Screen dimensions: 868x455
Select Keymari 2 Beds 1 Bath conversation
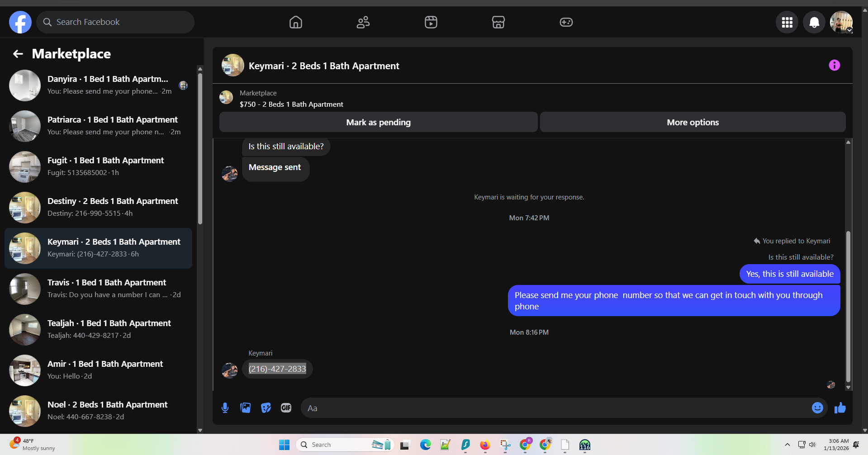[x=99, y=248]
